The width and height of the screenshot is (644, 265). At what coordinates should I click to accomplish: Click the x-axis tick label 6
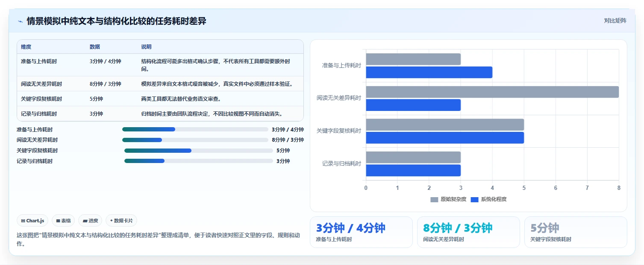coord(556,188)
